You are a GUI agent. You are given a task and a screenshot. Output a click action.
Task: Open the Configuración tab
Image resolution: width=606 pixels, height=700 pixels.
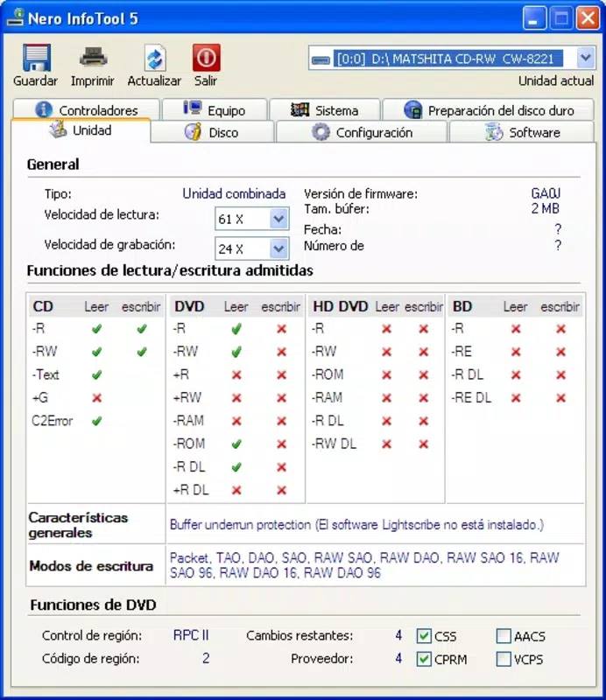click(362, 133)
